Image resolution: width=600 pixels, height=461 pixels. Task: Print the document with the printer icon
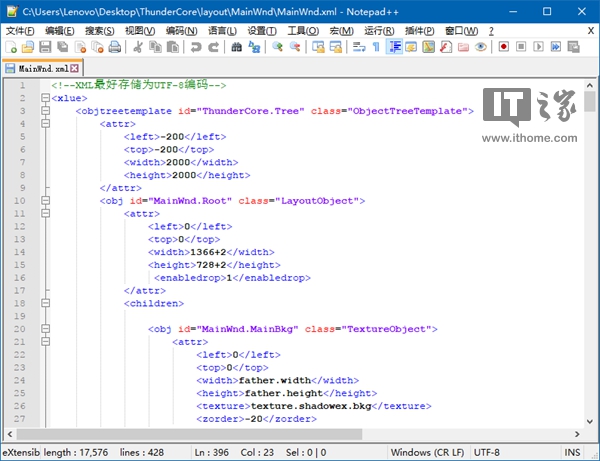pyautogui.click(x=115, y=47)
